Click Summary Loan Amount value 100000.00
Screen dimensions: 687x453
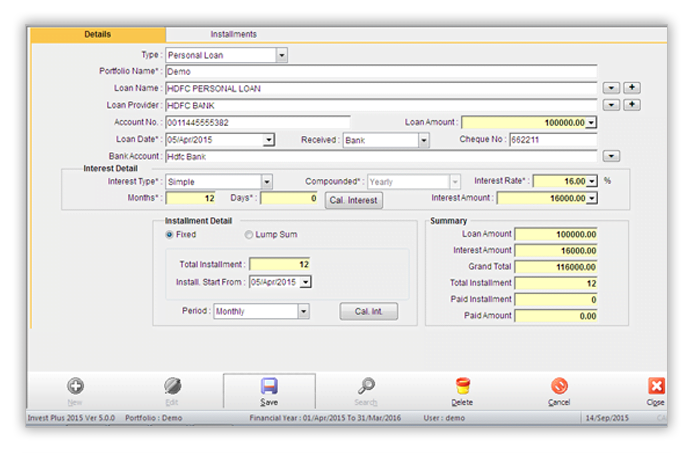556,234
